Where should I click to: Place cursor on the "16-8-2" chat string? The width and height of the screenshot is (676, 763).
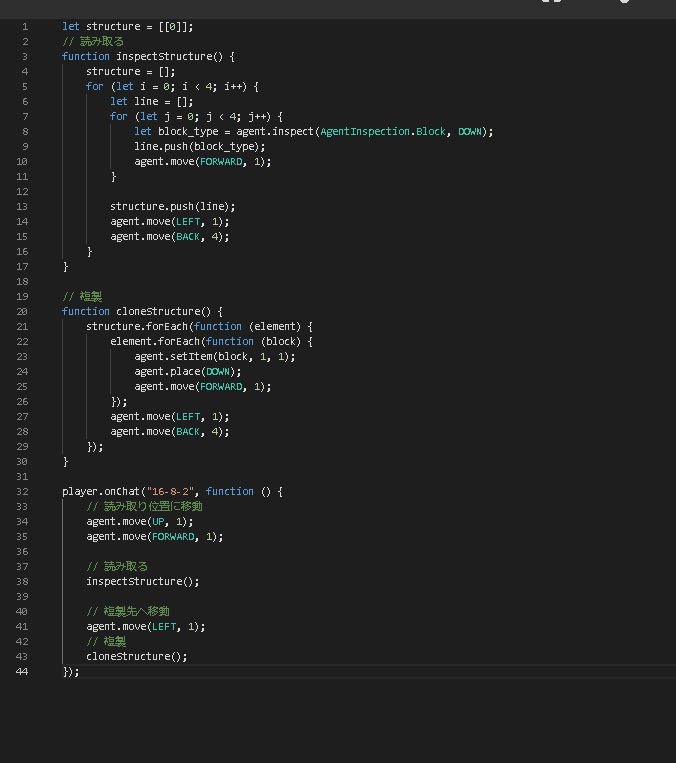(x=172, y=491)
